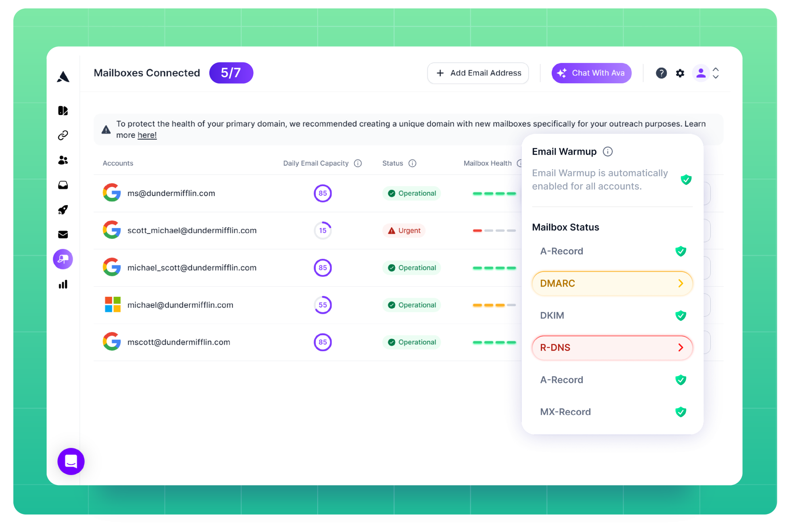Follow the "here!" learn more link
This screenshot has width=789, height=532.
click(x=147, y=135)
